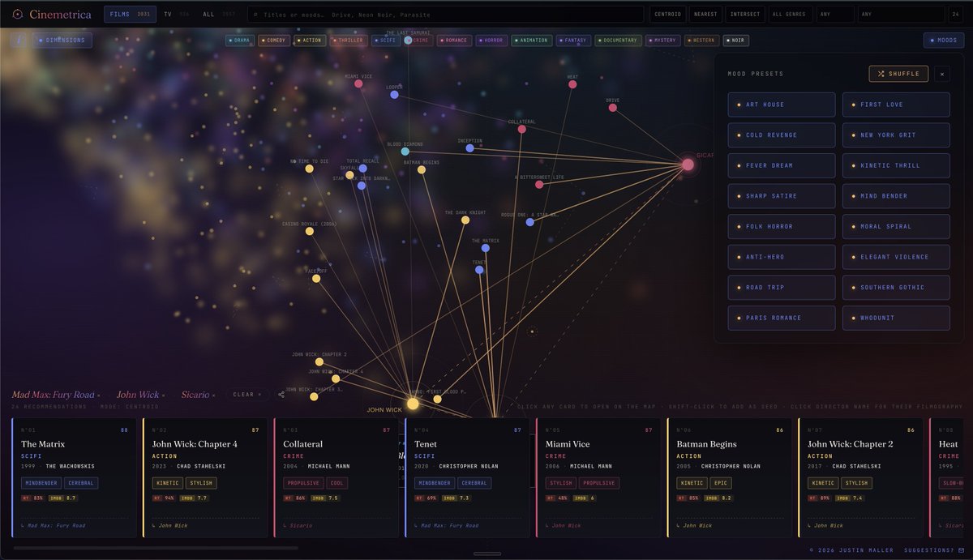Click the horizontal scrollbar under the cards
The image size is (973, 560).
pos(155,548)
